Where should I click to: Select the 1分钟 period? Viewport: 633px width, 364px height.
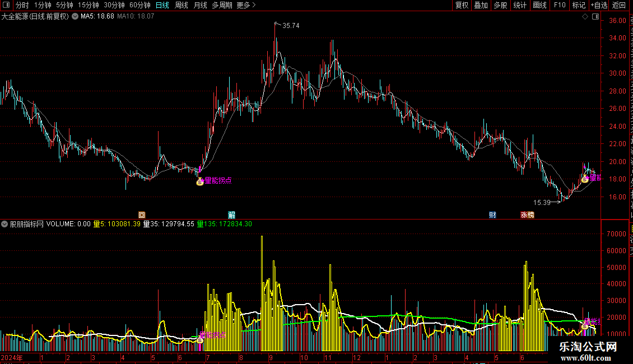pyautogui.click(x=43, y=5)
